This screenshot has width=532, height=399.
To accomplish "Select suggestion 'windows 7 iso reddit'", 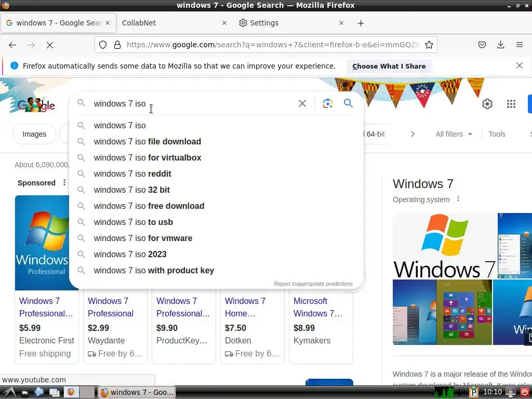I will 216,174.
